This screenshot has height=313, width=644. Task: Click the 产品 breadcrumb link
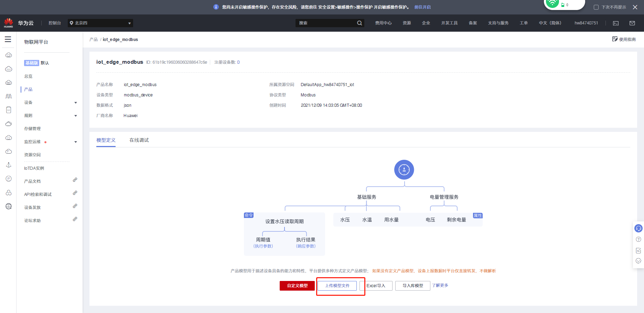pos(94,40)
